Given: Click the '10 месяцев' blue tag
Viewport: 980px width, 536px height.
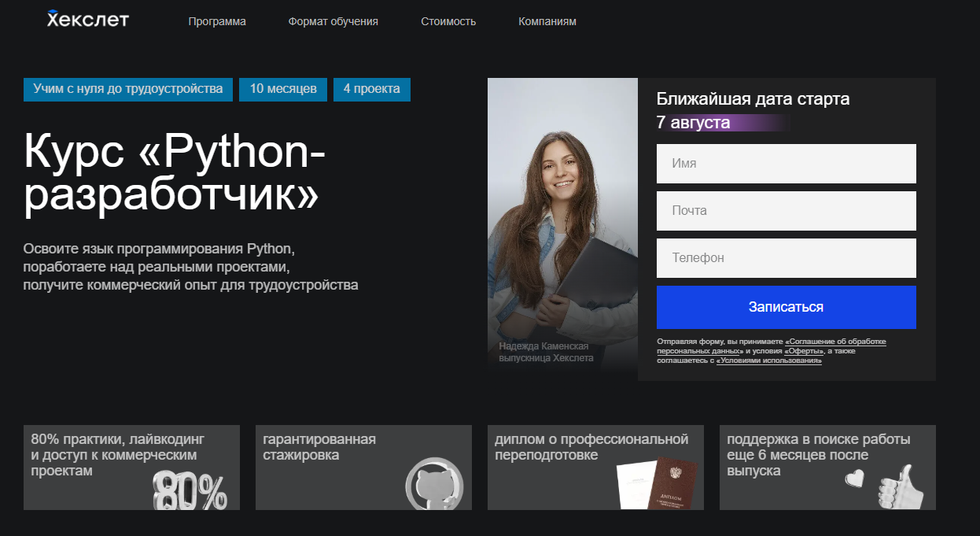Looking at the screenshot, I should click(x=283, y=90).
